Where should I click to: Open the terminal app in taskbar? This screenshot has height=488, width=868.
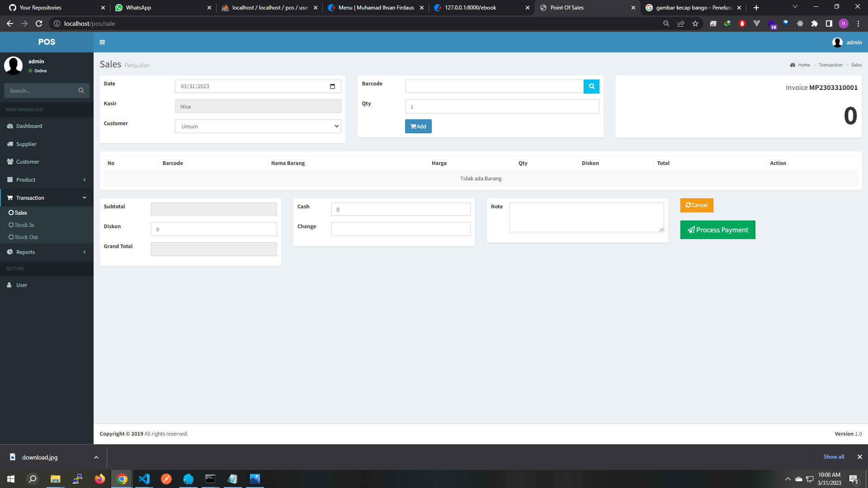coord(210,479)
